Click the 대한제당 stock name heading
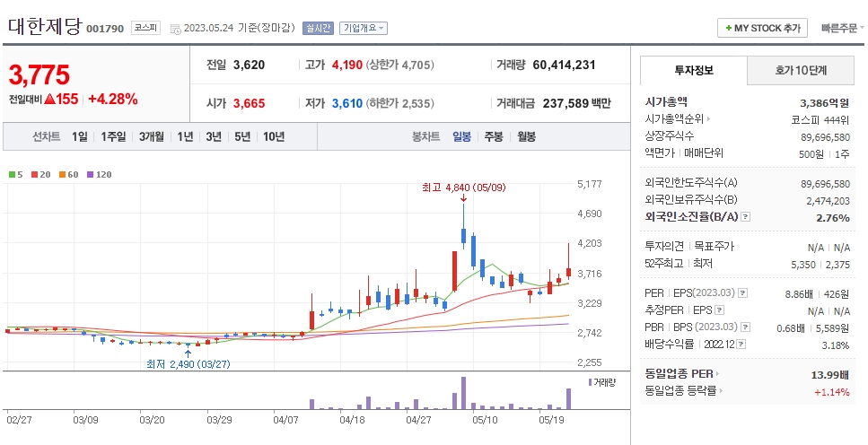Viewport: 868px width, 445px height. [46, 26]
